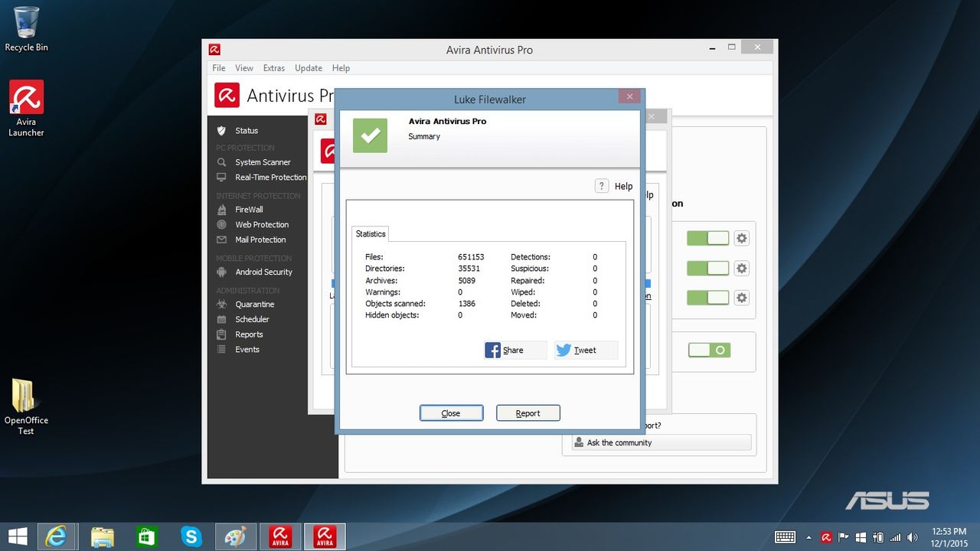Open the Help menu in the menu bar
Viewport: 980px width, 551px height.
[341, 68]
